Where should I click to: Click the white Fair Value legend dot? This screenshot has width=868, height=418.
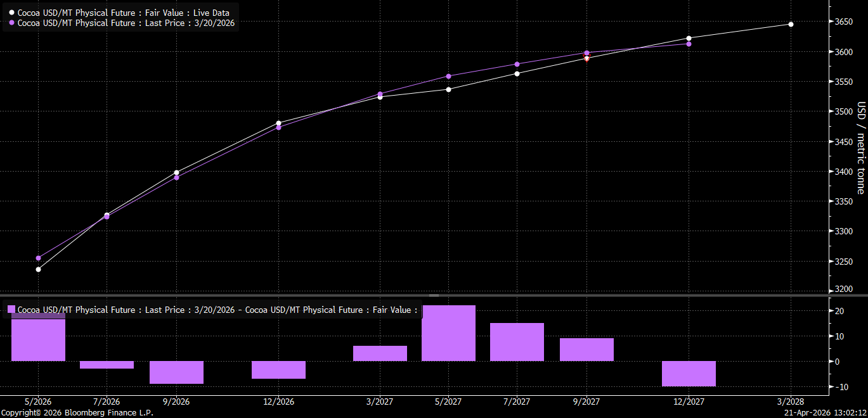pos(11,13)
